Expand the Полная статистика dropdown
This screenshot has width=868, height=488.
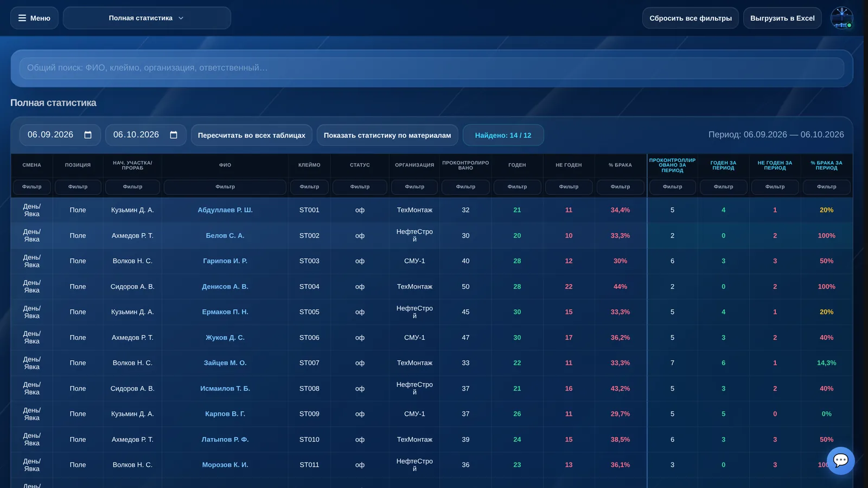[146, 18]
